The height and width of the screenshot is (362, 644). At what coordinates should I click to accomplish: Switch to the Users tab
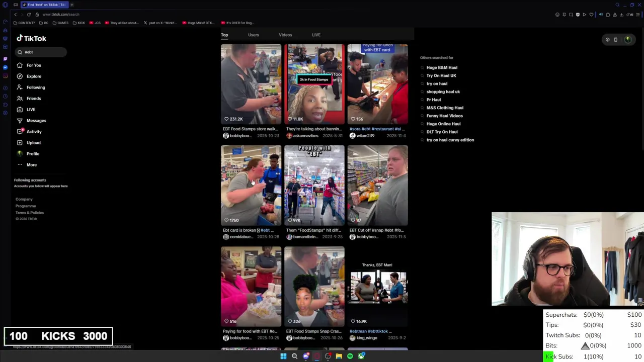254,35
